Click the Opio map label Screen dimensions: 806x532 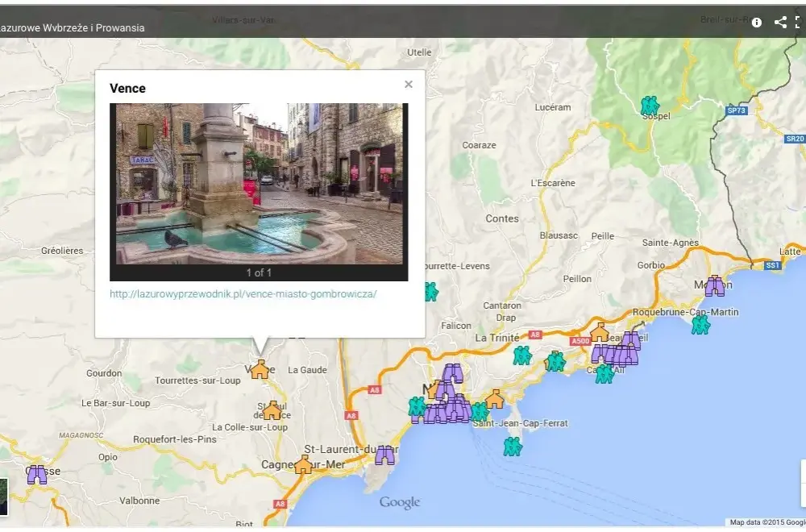(108, 457)
